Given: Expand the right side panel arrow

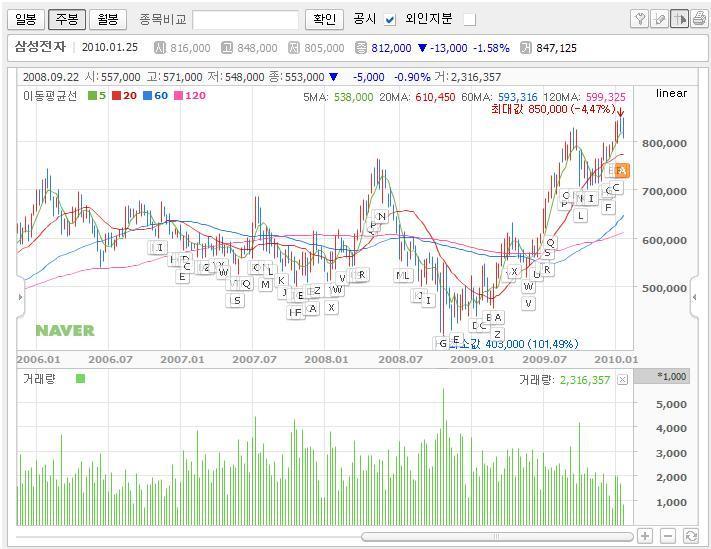Looking at the screenshot, I should pos(694,297).
